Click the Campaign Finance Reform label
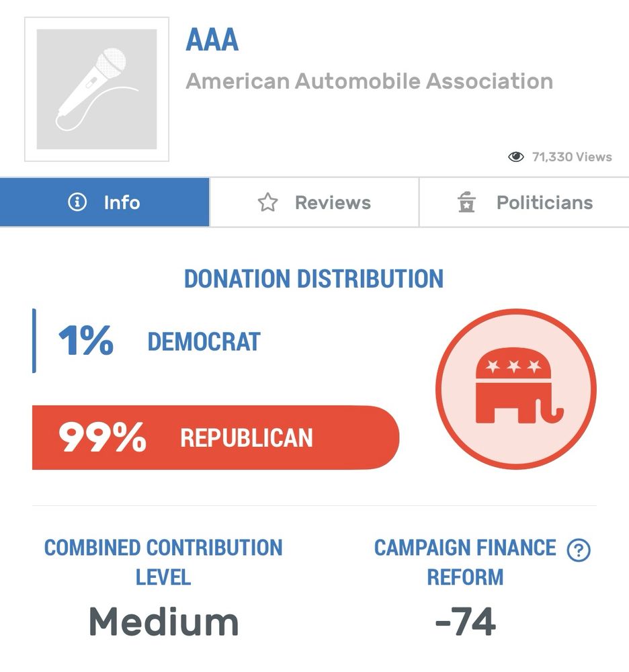This screenshot has height=672, width=629. (465, 562)
